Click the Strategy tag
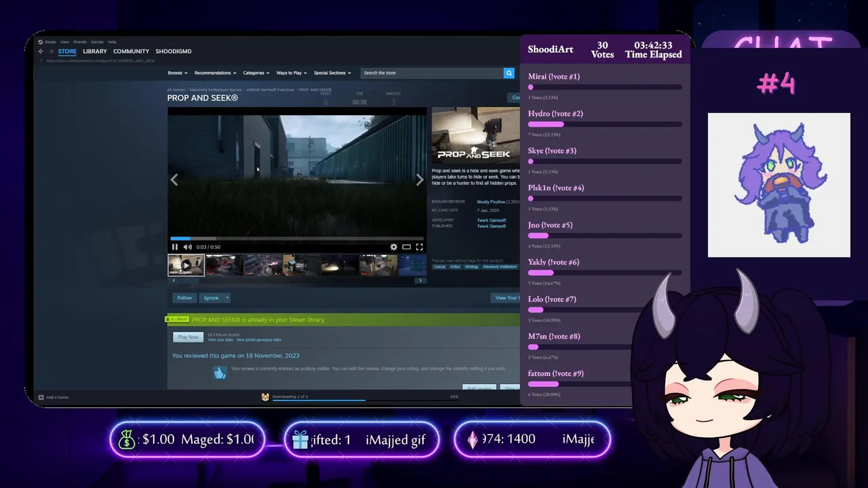Image resolution: width=868 pixels, height=488 pixels. (x=471, y=266)
